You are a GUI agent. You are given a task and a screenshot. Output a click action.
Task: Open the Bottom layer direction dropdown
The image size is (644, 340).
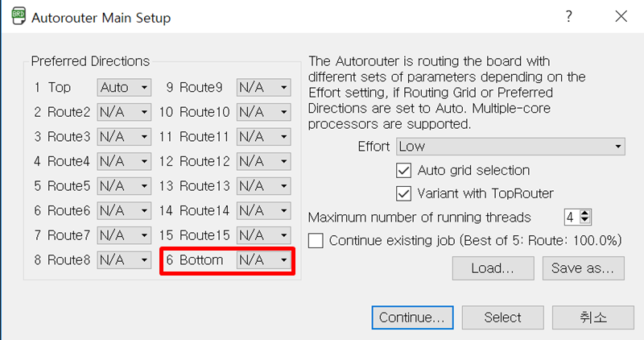(263, 260)
